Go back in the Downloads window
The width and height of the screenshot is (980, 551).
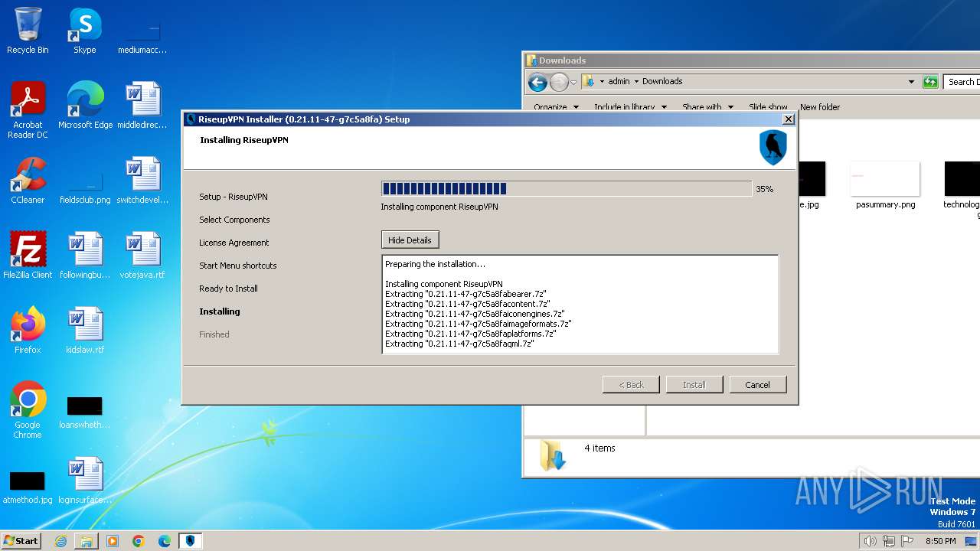coord(537,82)
